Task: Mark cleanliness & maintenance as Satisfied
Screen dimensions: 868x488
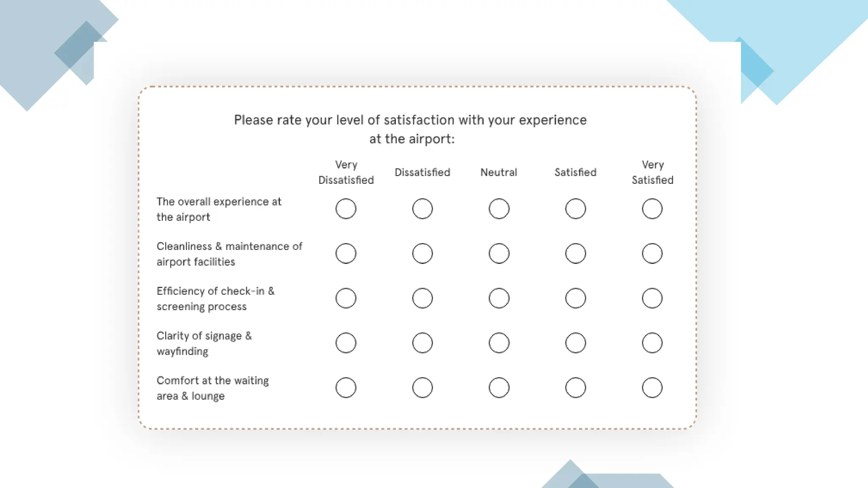Action: [575, 254]
